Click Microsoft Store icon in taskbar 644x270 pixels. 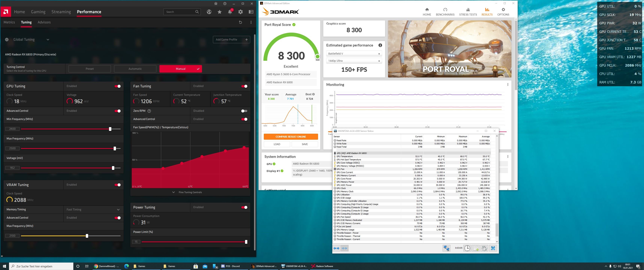pyautogui.click(x=196, y=266)
